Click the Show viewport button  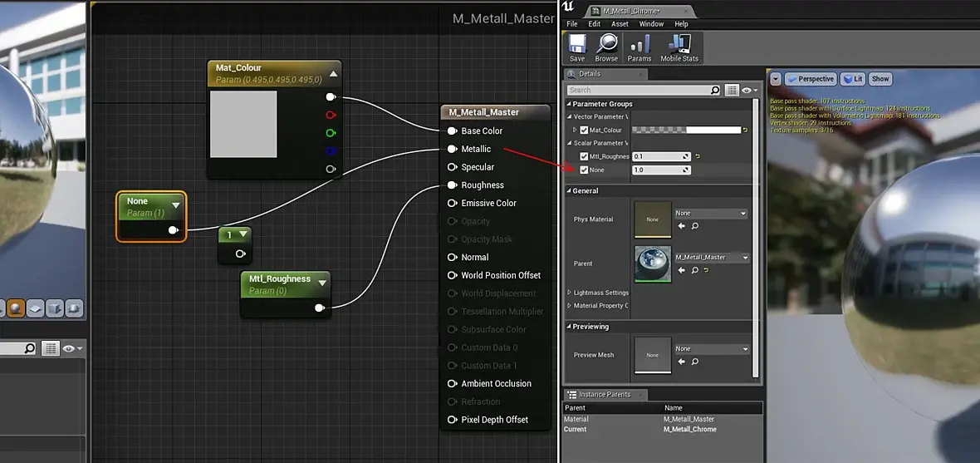(880, 79)
